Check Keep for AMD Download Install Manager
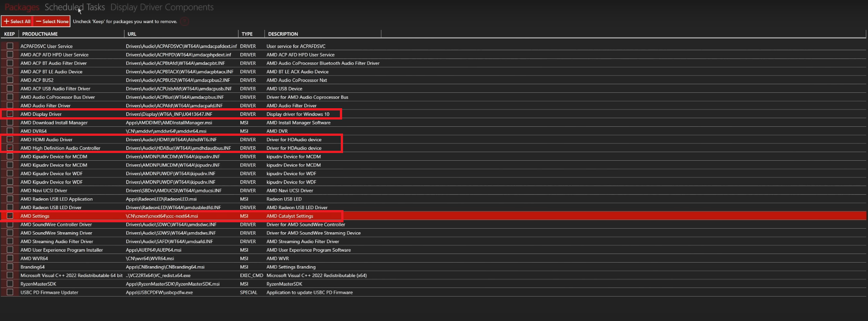The image size is (868, 321). (x=10, y=122)
